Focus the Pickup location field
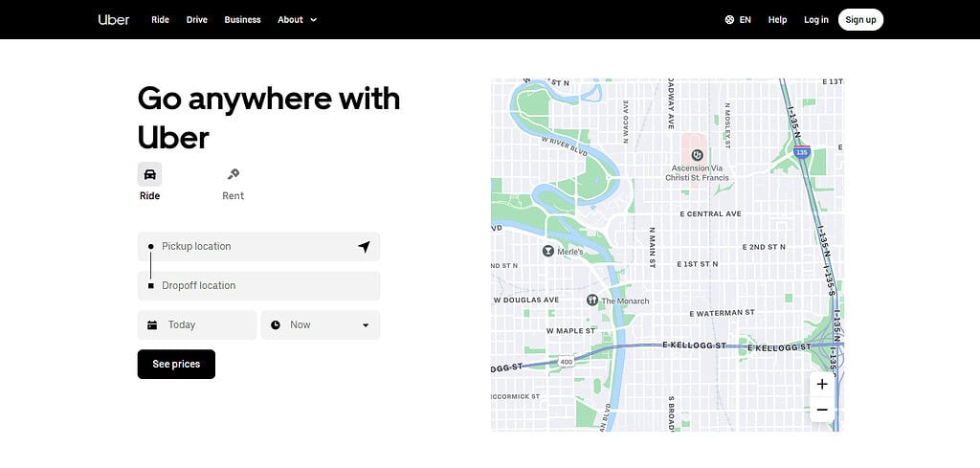This screenshot has height=468, width=980. [x=258, y=246]
